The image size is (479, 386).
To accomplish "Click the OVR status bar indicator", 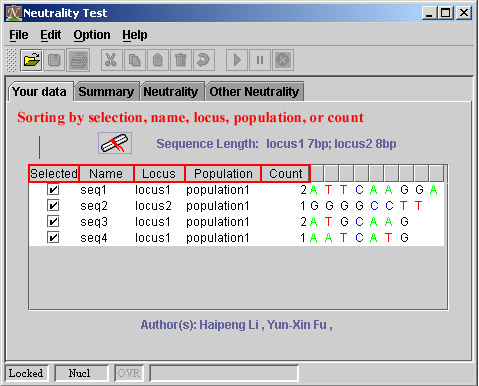I will (x=129, y=373).
